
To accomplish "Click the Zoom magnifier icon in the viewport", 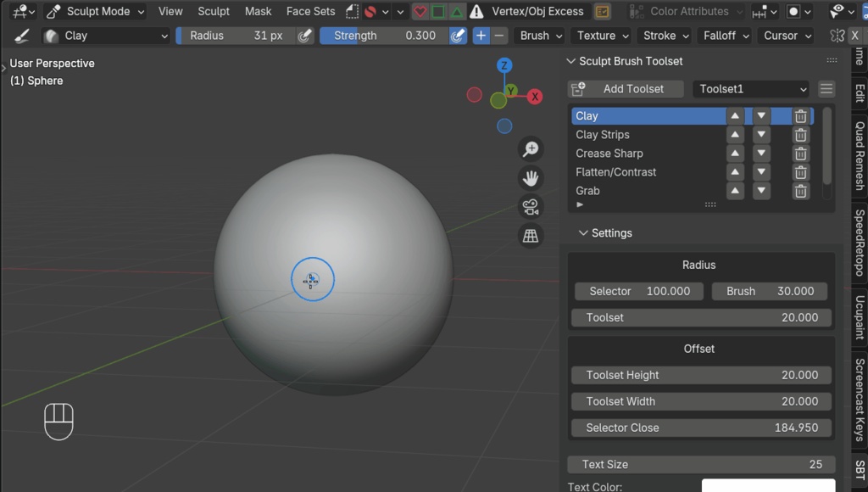I will coord(530,149).
